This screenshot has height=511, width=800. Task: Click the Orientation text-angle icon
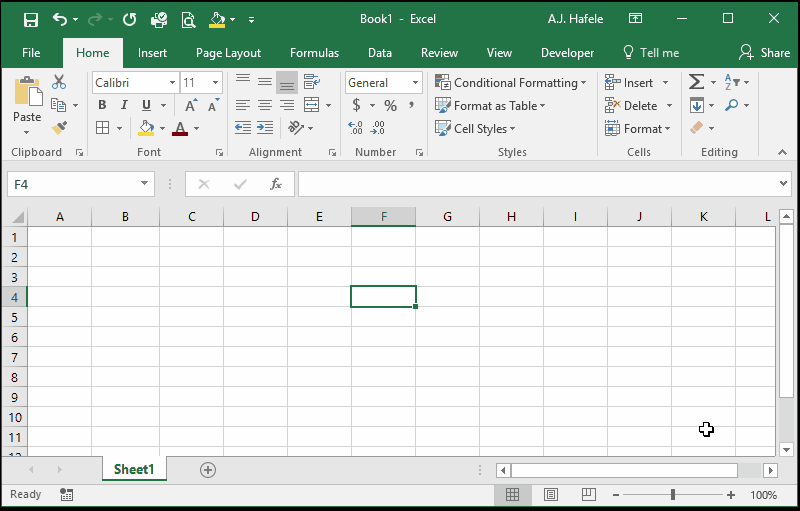[296, 127]
